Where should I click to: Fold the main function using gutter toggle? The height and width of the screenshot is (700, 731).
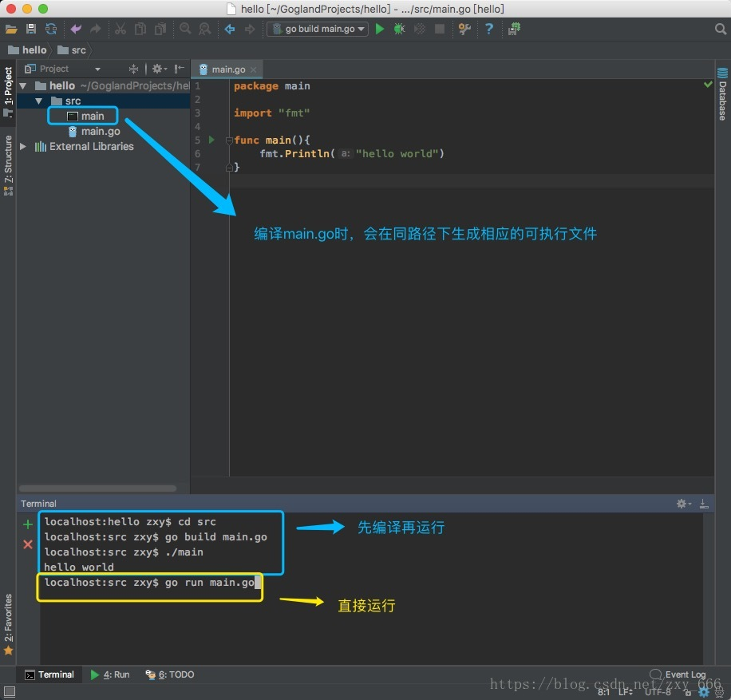coord(229,140)
